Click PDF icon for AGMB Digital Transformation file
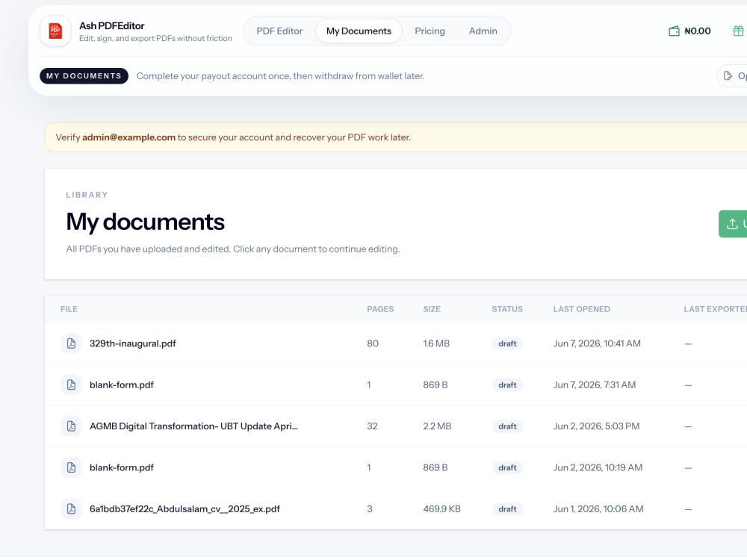 click(x=71, y=426)
